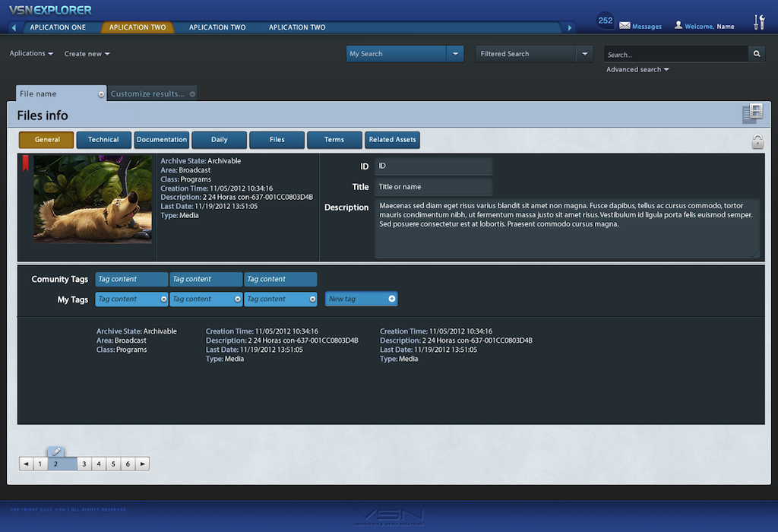This screenshot has height=532, width=778.
Task: Click the Title input field
Action: [x=433, y=187]
